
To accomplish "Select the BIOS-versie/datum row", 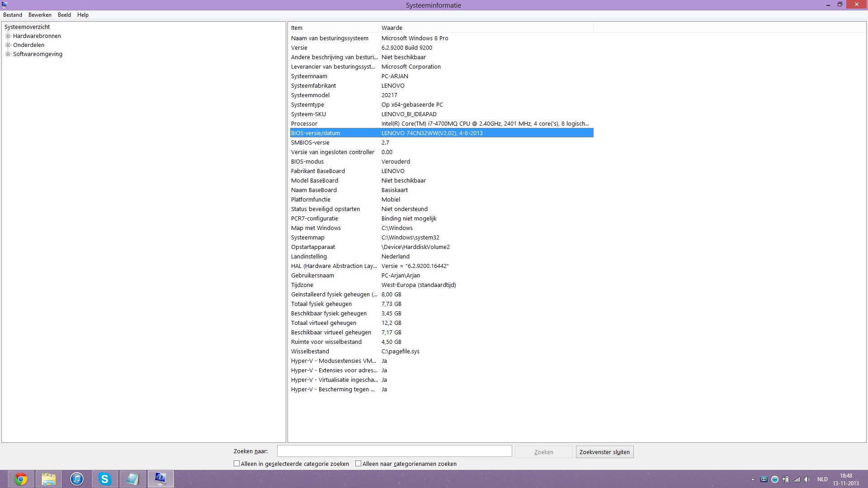I will [x=441, y=133].
